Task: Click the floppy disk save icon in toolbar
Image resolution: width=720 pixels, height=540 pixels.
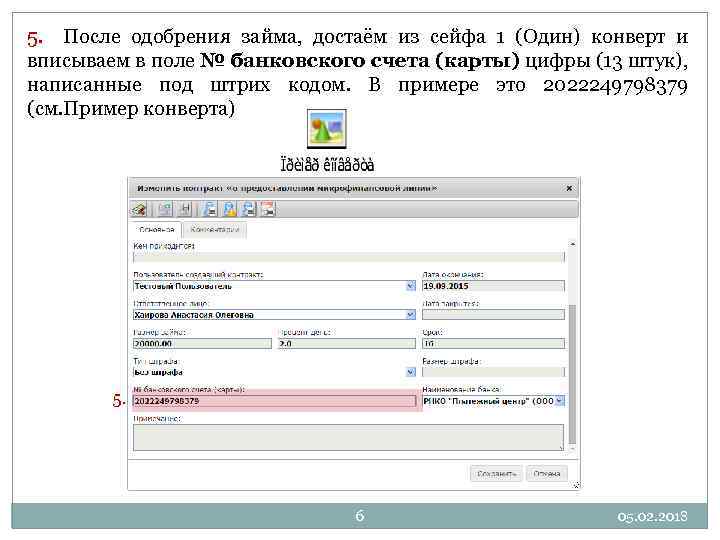Action: [x=185, y=209]
